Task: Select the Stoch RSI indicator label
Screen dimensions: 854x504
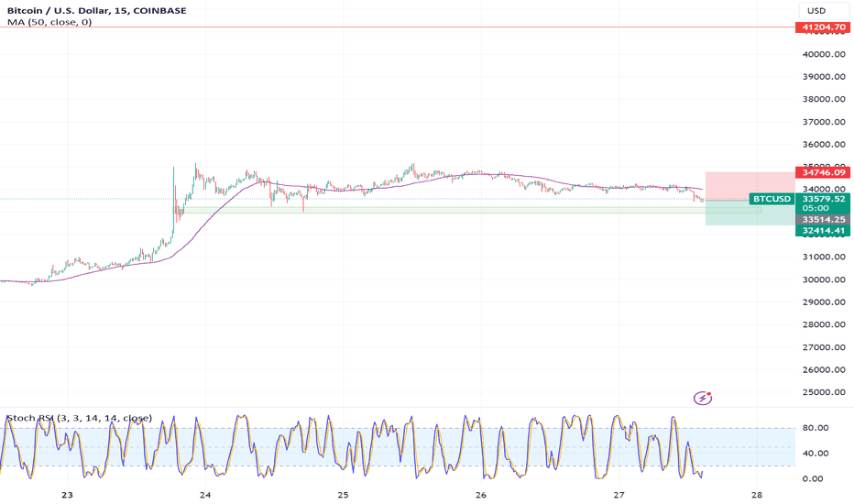Action: pyautogui.click(x=79, y=419)
